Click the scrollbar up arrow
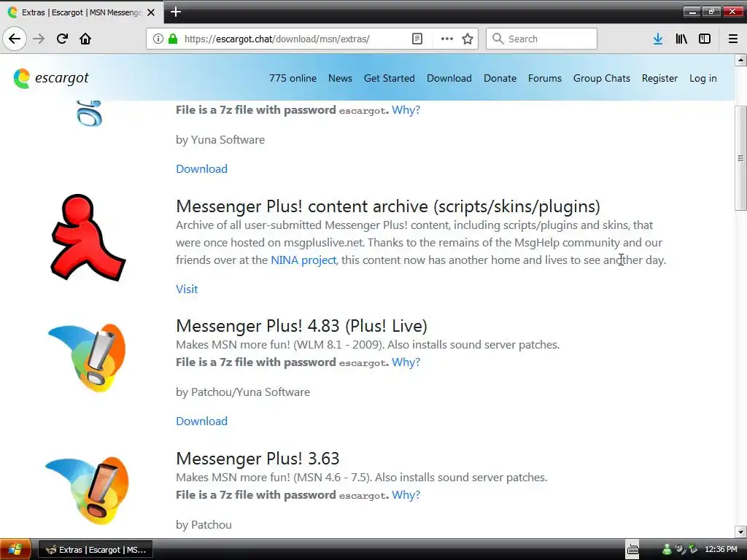The image size is (747, 560). pos(740,60)
